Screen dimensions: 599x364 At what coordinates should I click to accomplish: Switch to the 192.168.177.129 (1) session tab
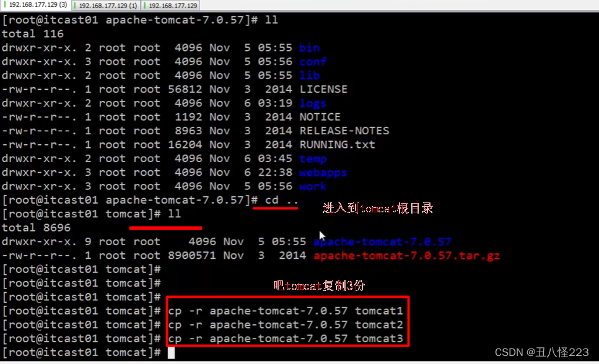point(106,6)
